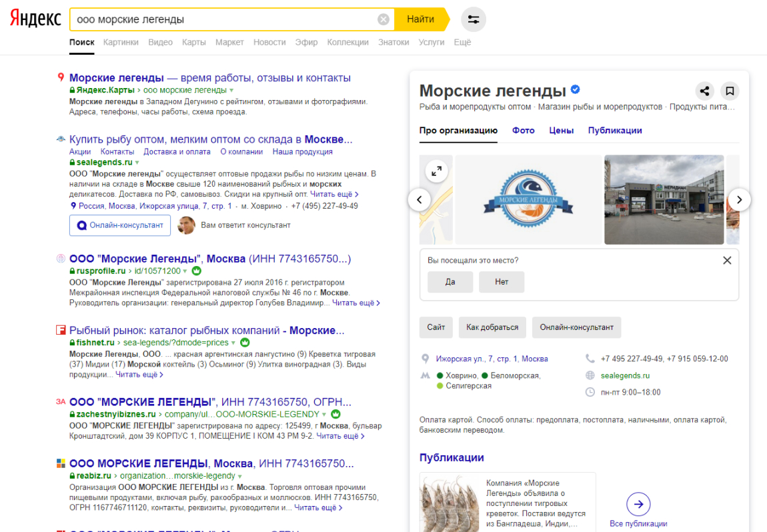Click the metro icon beside Ховрино
767x532 pixels.
pyautogui.click(x=425, y=375)
